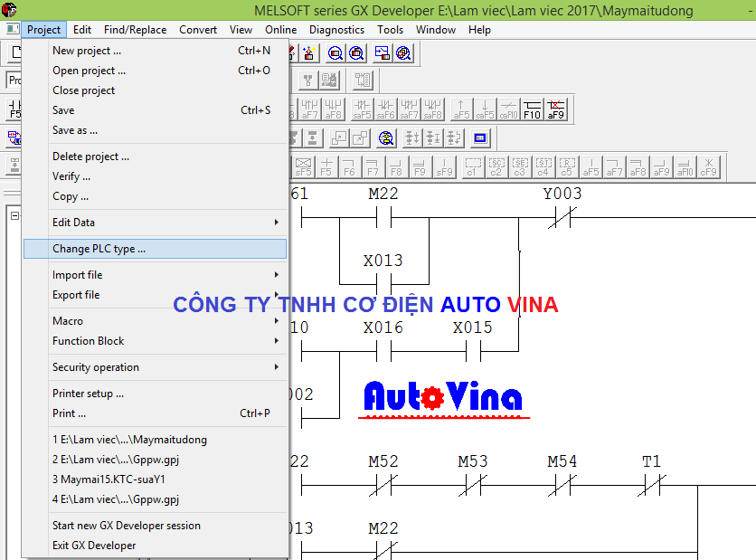Screen dimensions: 756x560
Task: Expand the Edit Data submenu arrow
Action: tap(277, 222)
